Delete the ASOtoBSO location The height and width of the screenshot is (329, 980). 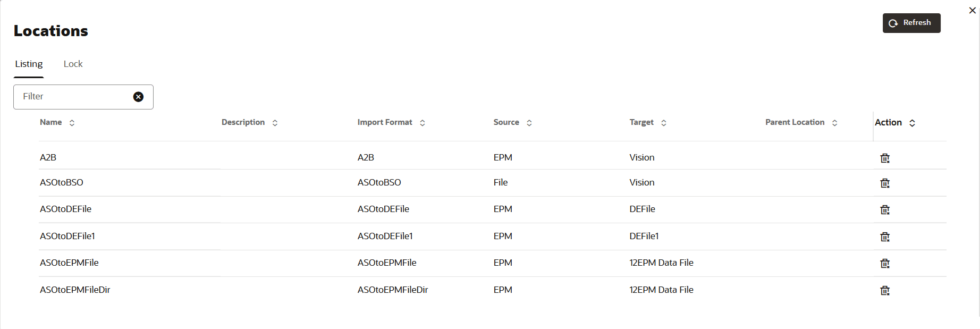(x=885, y=183)
